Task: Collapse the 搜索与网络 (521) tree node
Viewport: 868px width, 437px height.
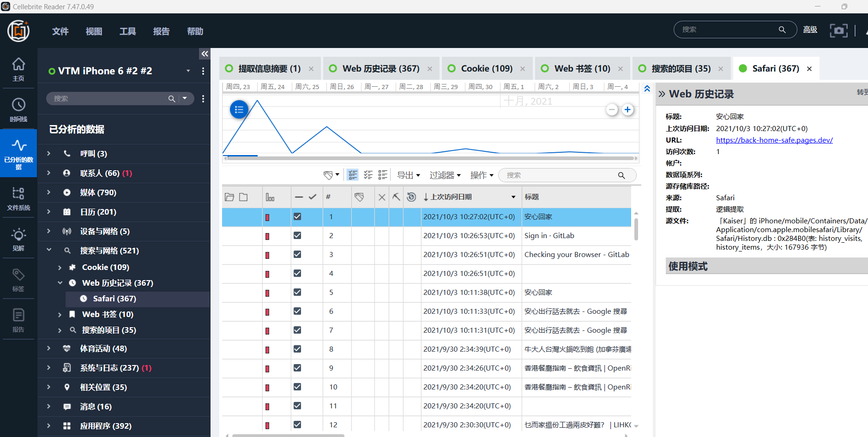Action: [49, 251]
